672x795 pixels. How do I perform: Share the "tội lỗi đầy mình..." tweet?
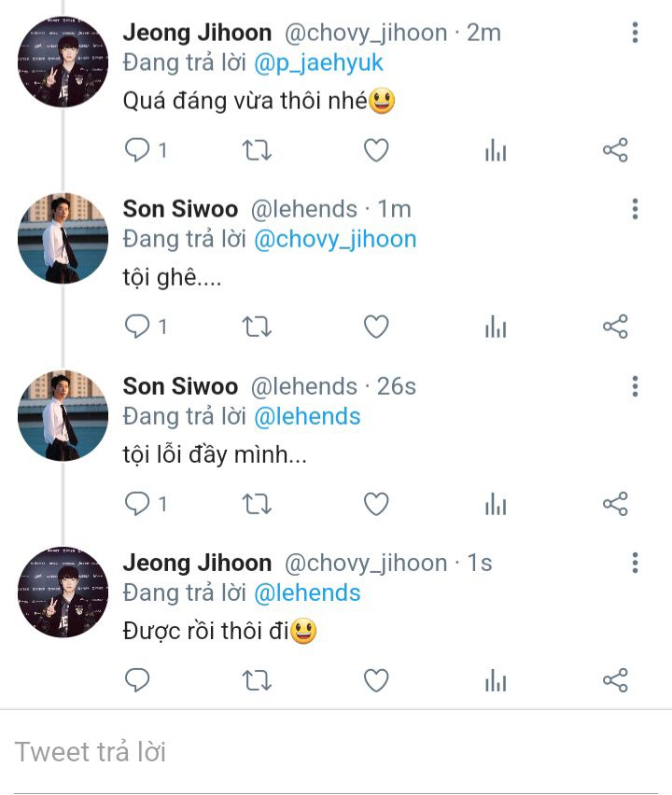[615, 504]
